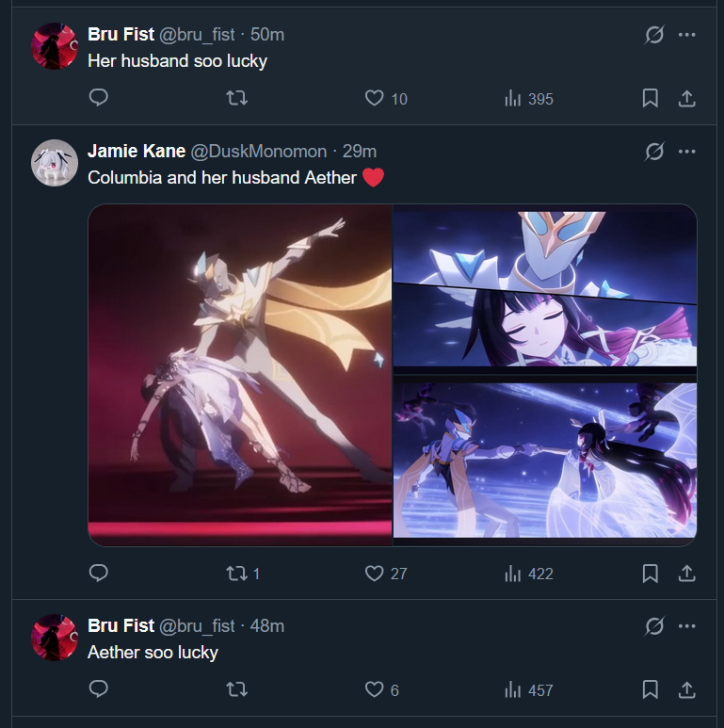Repost Jamie Kane's tweet with 1 repost

[x=243, y=574]
